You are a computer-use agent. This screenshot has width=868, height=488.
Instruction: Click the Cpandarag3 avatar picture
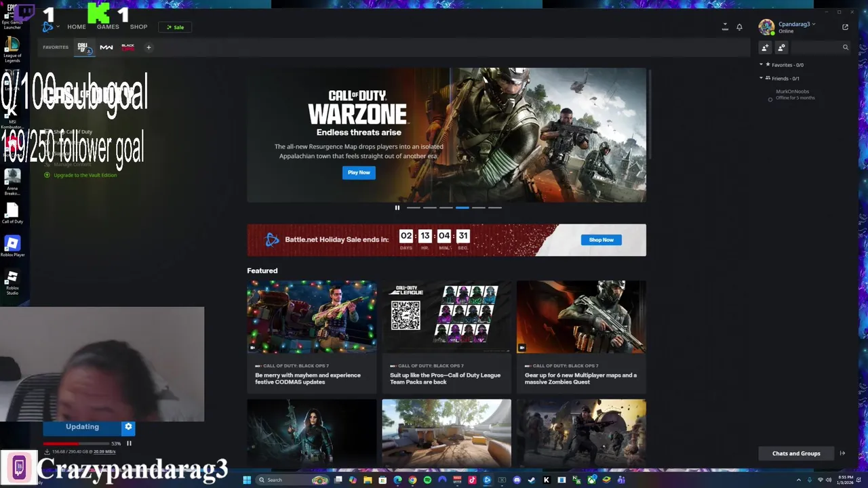(766, 27)
